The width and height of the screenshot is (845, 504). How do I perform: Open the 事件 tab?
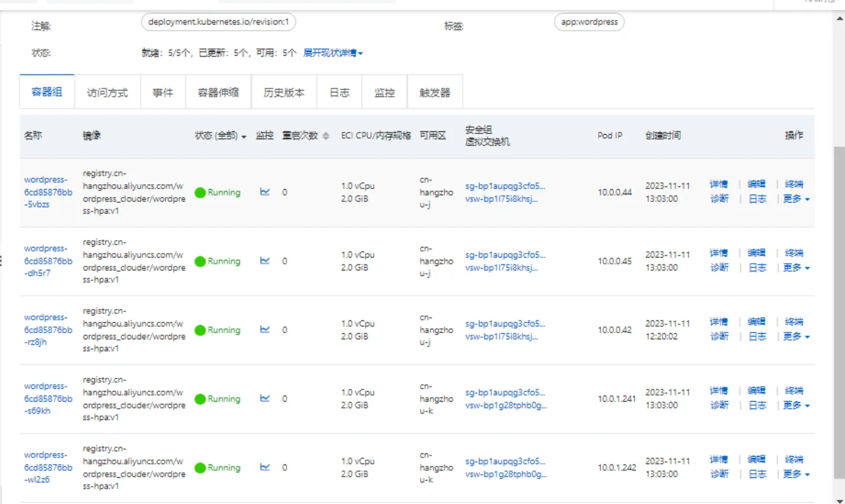click(x=163, y=92)
